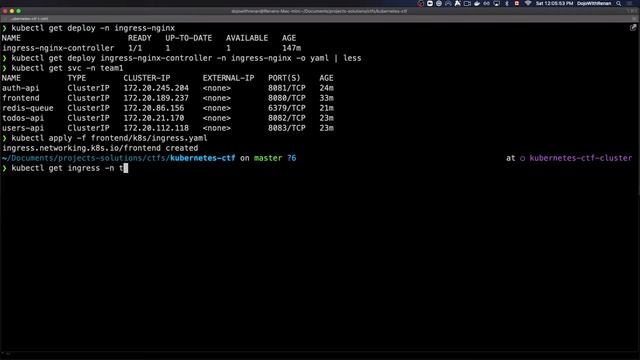Click the 'users-api' service name
The image size is (640, 360).
click(23, 128)
